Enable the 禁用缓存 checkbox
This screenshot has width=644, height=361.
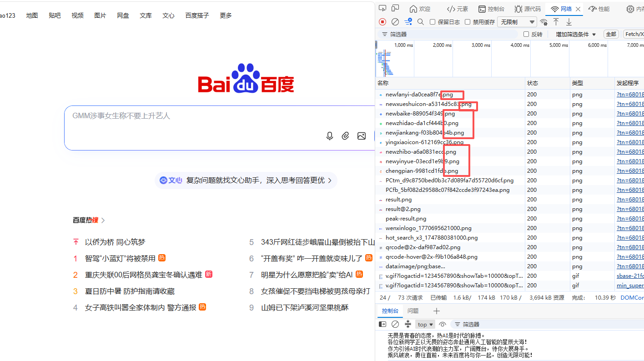coord(468,22)
